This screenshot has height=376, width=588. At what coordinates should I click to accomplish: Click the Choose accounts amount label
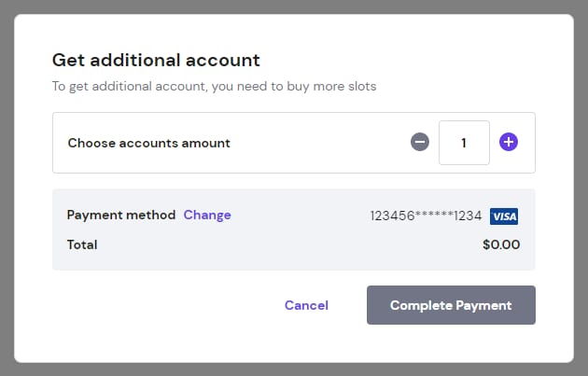pyautogui.click(x=149, y=143)
